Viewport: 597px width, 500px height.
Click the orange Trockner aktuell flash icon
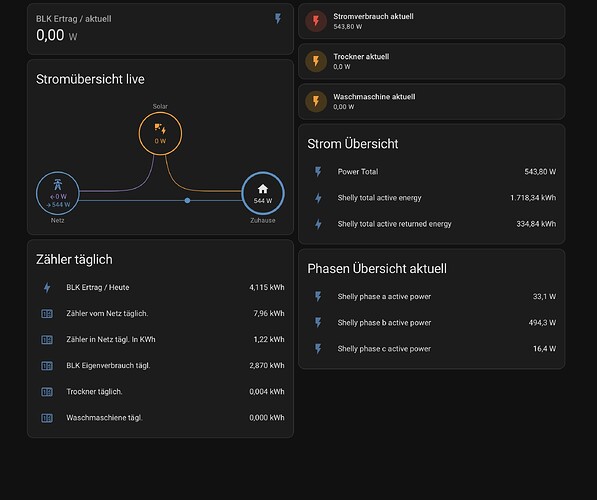click(316, 61)
